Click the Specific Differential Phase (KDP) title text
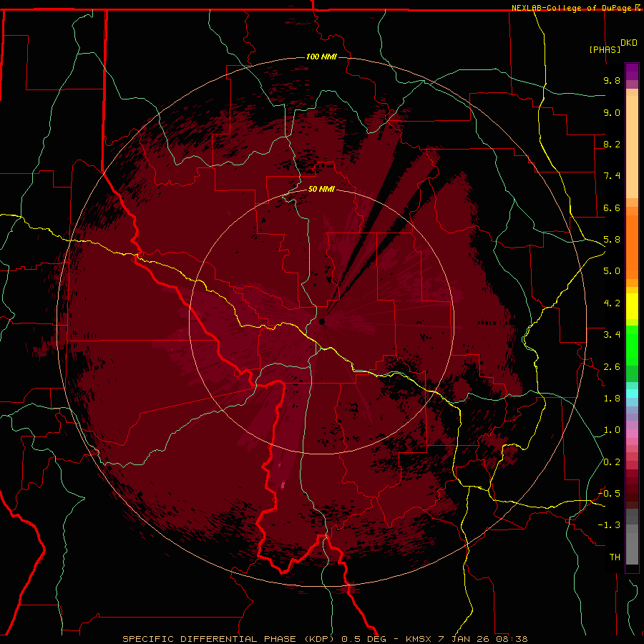 click(x=230, y=639)
